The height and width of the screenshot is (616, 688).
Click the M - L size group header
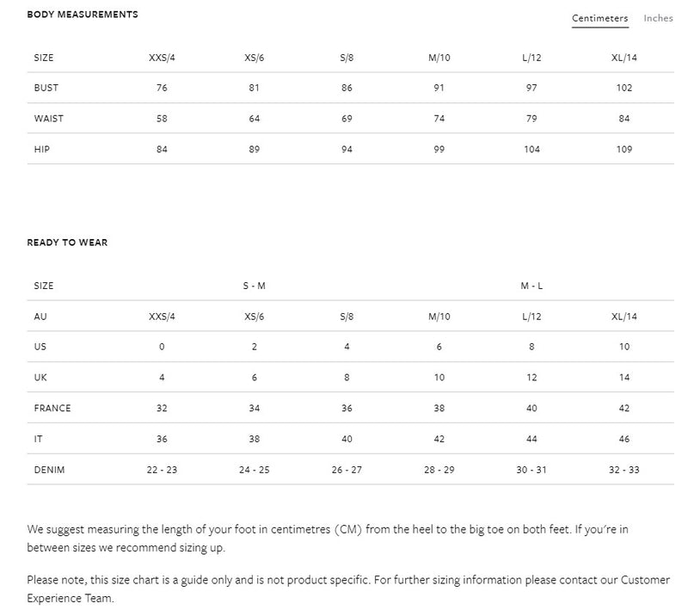click(531, 286)
